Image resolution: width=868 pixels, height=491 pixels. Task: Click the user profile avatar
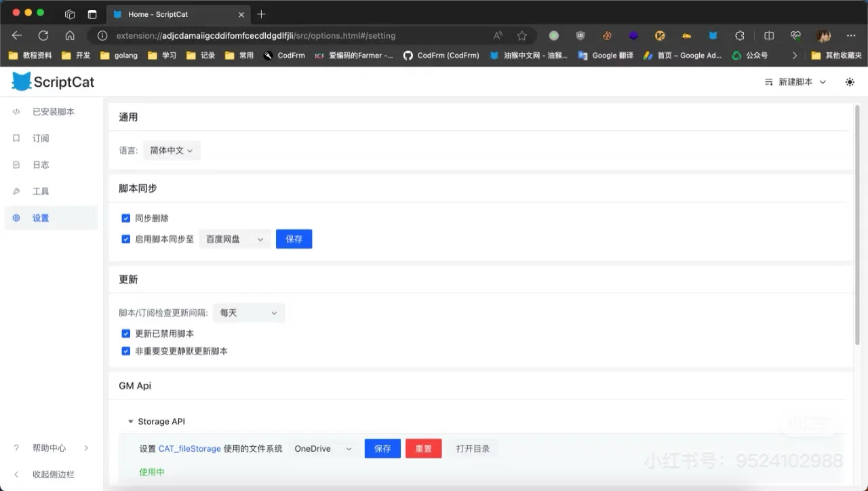pyautogui.click(x=823, y=35)
